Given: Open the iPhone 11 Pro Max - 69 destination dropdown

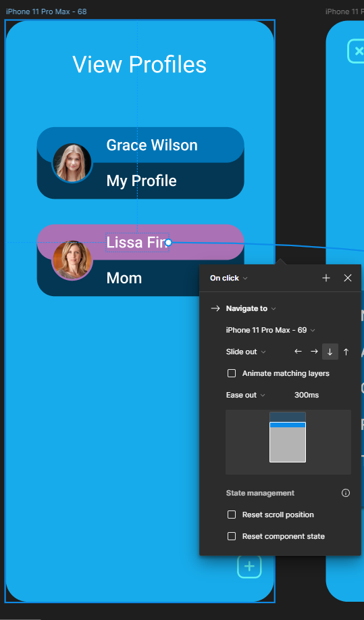Looking at the screenshot, I should [270, 330].
